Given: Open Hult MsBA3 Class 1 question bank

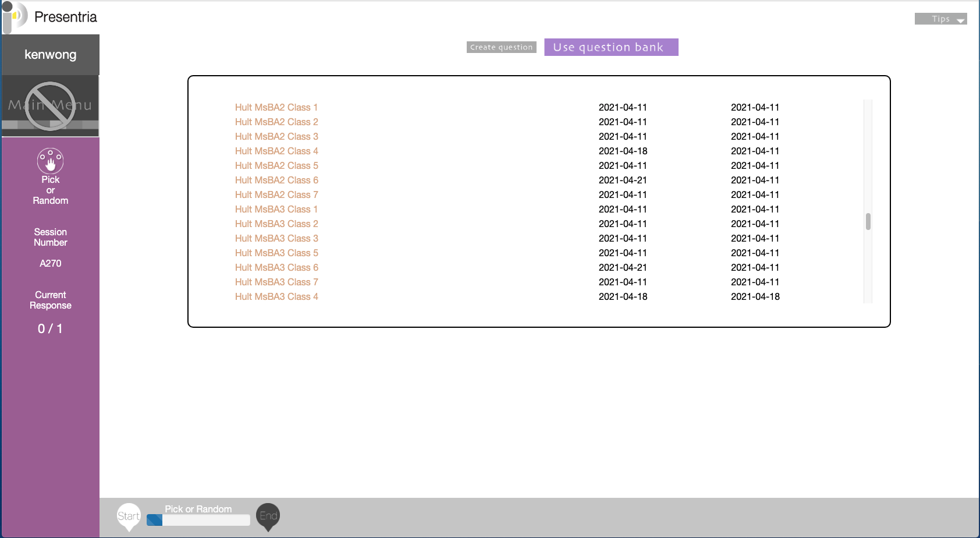Looking at the screenshot, I should (x=276, y=209).
